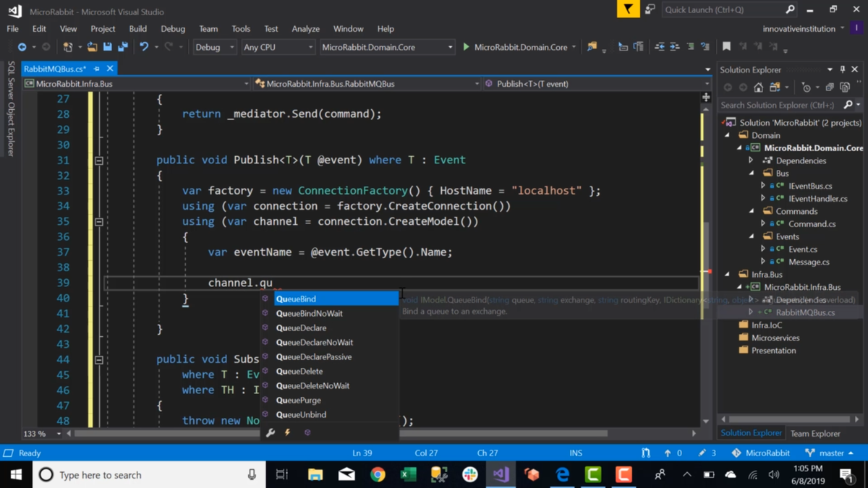This screenshot has height=488, width=868.
Task: Open Chrome from the Windows taskbar
Action: (378, 474)
